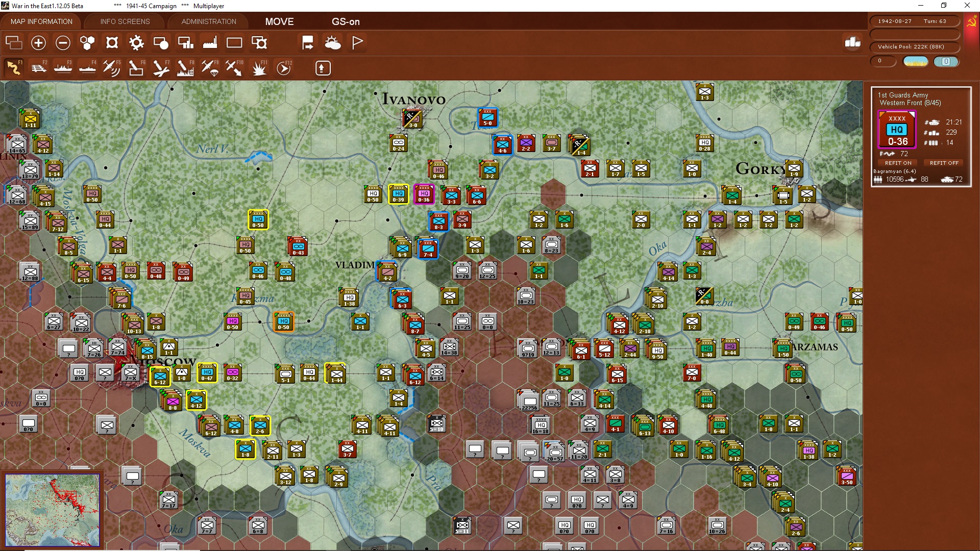The width and height of the screenshot is (980, 551).
Task: Select the F7 bomb airfield icon
Action: [161, 68]
